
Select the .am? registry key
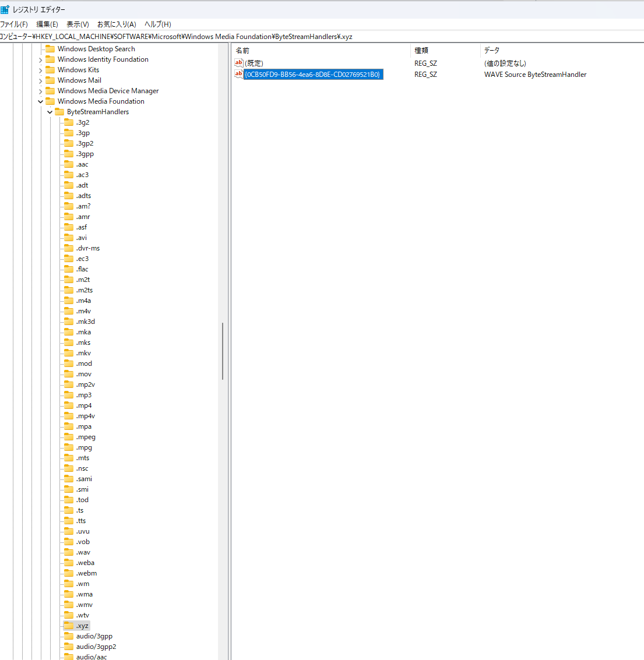pos(83,206)
